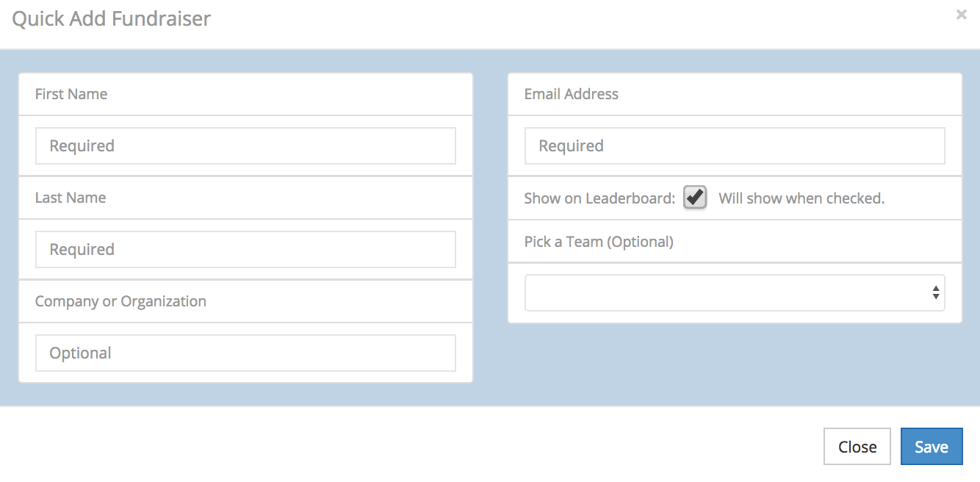Viewport: 980px width, 482px height.
Task: Click the 'Required' placeholder under First Name
Action: (82, 146)
